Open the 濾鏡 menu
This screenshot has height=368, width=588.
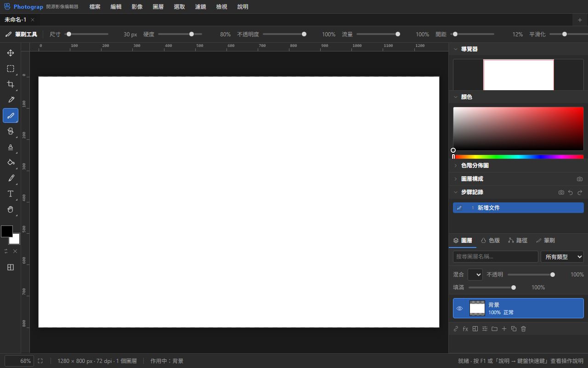click(x=201, y=7)
